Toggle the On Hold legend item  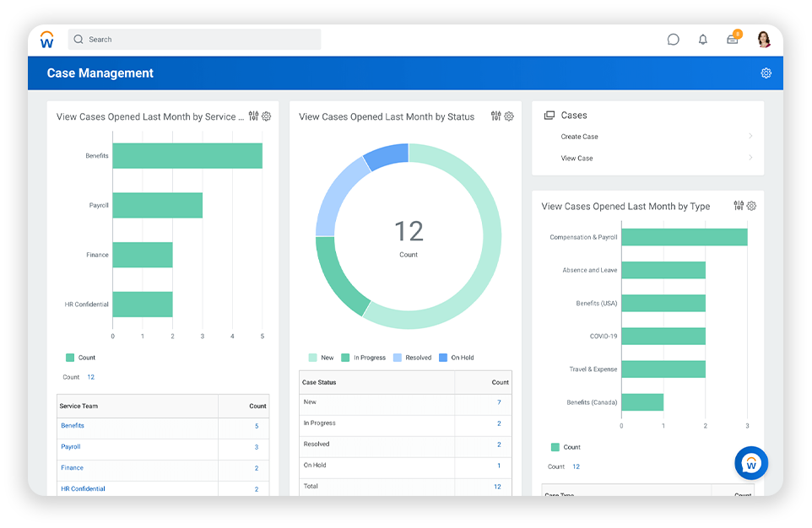coord(456,358)
